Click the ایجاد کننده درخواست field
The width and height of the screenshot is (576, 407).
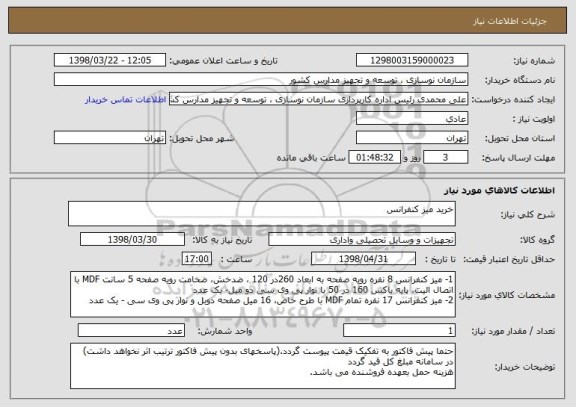(318, 99)
